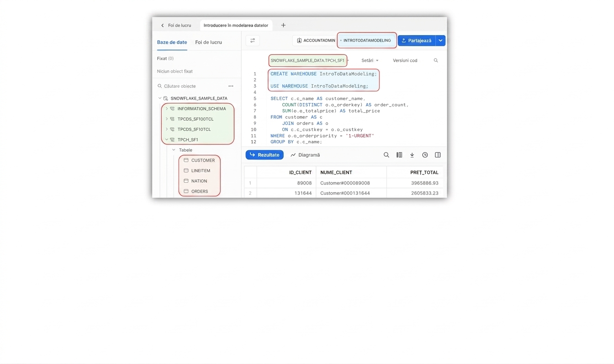
Task: Search the query results
Action: (386, 155)
